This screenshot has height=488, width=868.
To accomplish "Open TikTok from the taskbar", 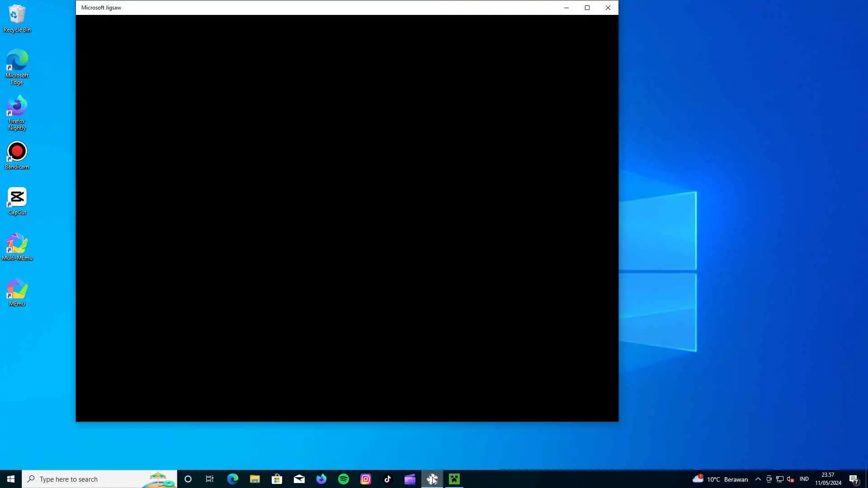I will [388, 479].
